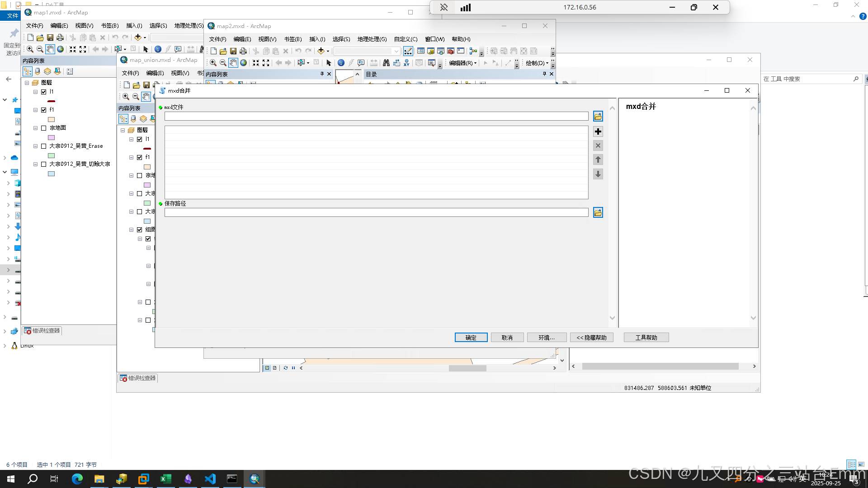Move selected entry down with arrow
Screen dimensions: 868x488
click(x=598, y=174)
